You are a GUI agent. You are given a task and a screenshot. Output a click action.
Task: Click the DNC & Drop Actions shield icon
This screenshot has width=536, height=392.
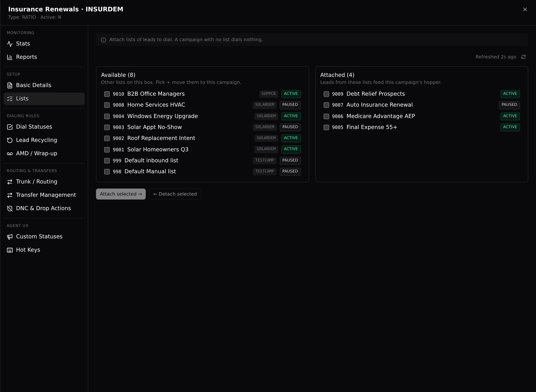10,208
